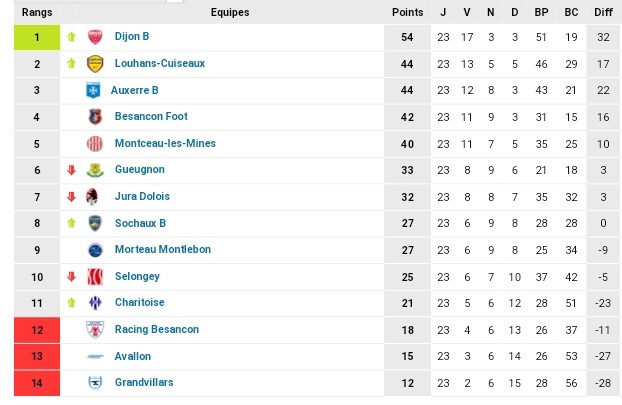Click the Auxerre B blue crest
622x405 pixels.
[x=93, y=90]
